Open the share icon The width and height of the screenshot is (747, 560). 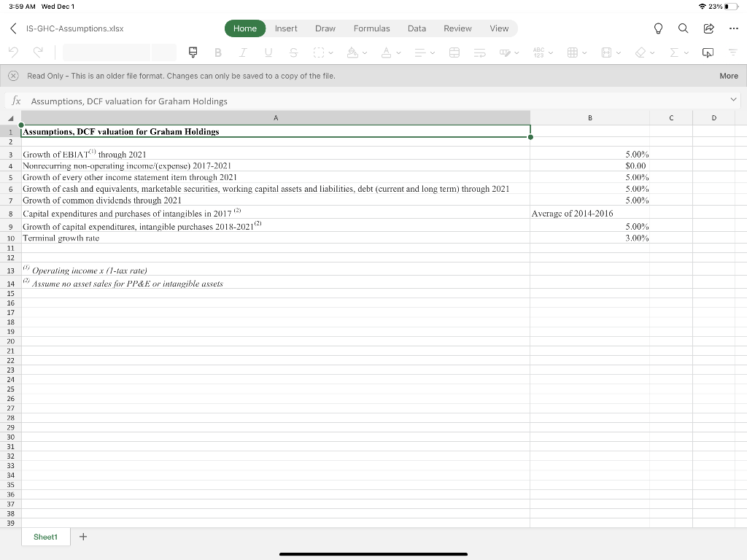708,28
